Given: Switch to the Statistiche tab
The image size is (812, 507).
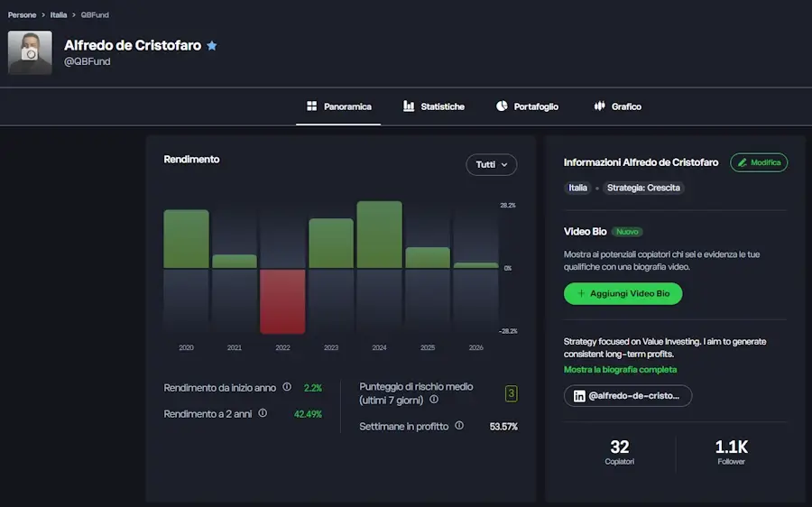Looking at the screenshot, I should (x=433, y=106).
